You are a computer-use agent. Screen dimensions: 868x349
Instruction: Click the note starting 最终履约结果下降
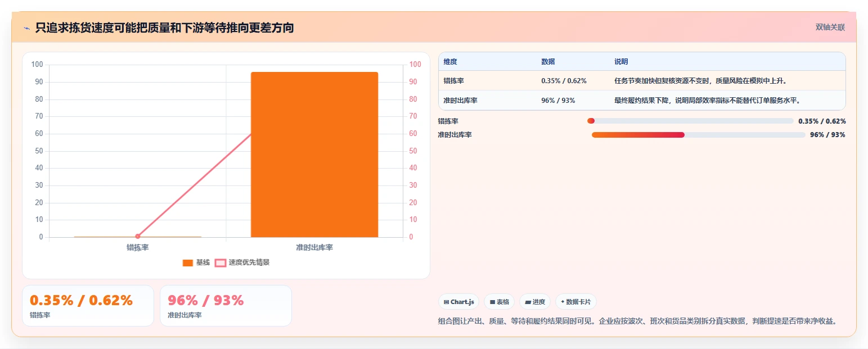pyautogui.click(x=707, y=101)
